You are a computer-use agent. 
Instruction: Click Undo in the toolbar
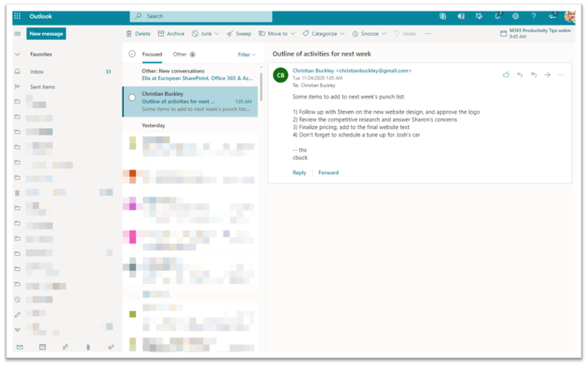pos(405,34)
